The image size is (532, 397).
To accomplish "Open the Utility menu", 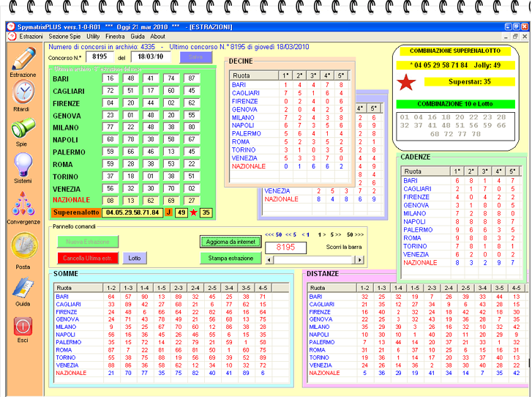I will pos(93,37).
